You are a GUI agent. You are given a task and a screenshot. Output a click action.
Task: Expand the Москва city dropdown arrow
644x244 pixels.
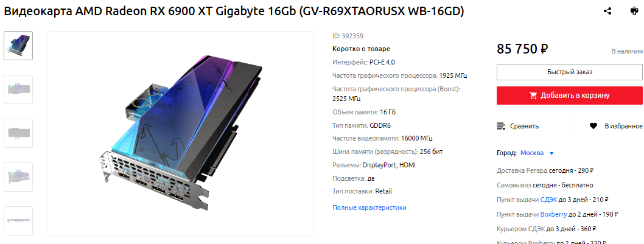pos(551,153)
